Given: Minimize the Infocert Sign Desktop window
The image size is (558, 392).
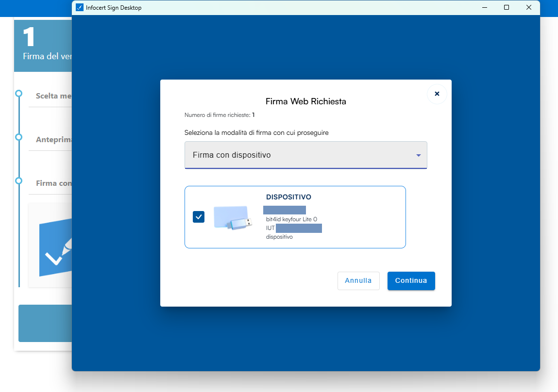Looking at the screenshot, I should point(484,7).
